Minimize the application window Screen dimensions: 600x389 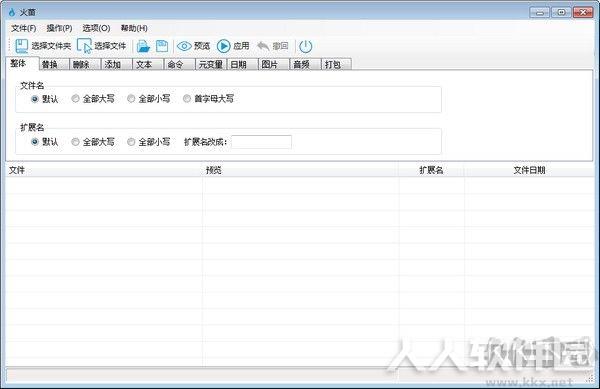pyautogui.click(x=540, y=12)
